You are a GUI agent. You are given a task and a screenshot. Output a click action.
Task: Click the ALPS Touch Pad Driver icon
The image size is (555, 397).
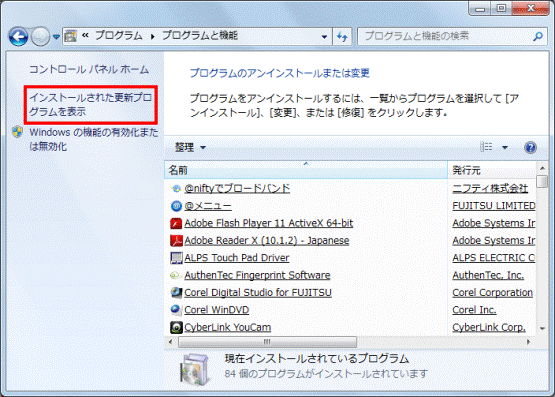click(x=176, y=258)
